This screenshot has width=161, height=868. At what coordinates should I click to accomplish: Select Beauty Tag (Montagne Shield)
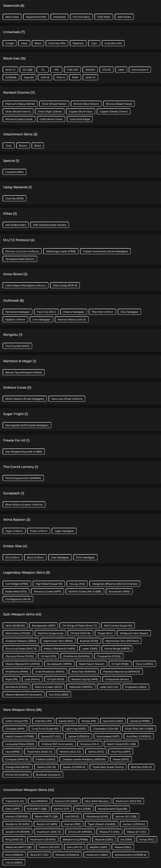[x=24, y=372]
